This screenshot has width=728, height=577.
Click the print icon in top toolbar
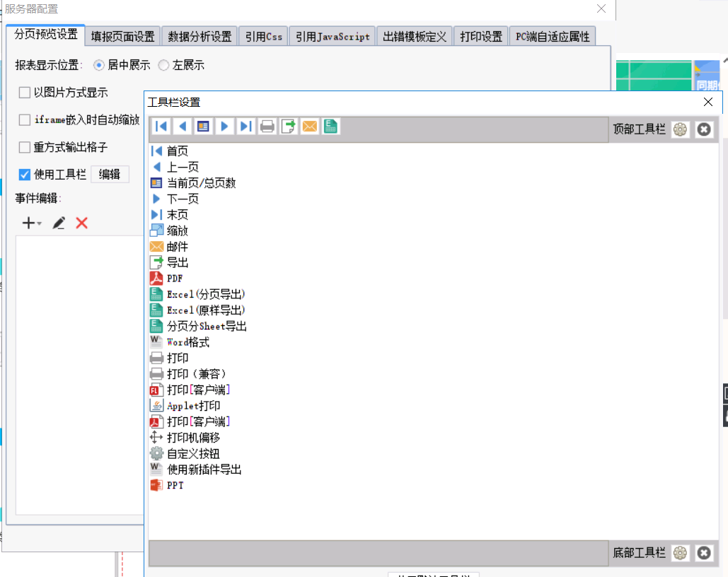click(x=267, y=127)
